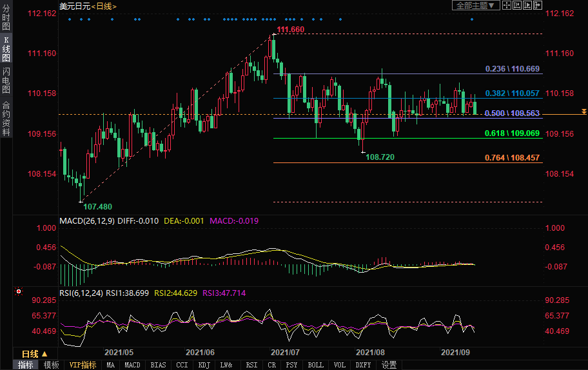This screenshot has width=588, height=370.
Task: Open the 合约资料 side tab
Action: 6,118
